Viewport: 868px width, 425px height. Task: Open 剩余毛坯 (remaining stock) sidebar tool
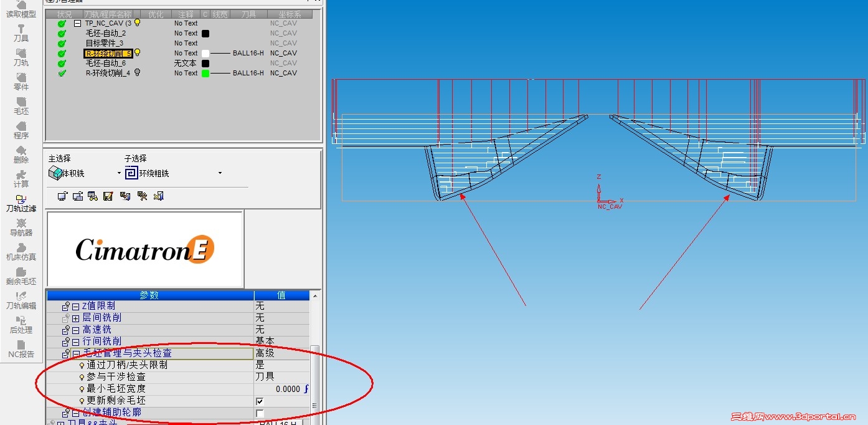tap(21, 276)
